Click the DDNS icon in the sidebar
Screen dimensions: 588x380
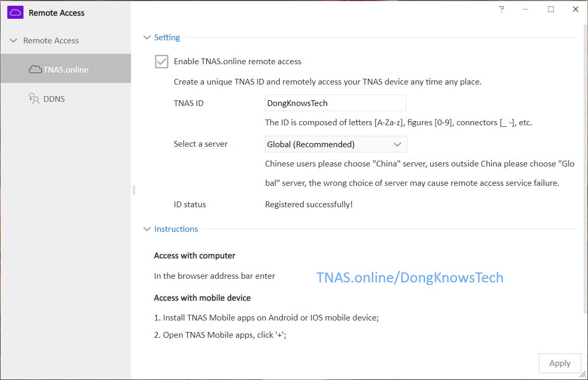pos(34,99)
